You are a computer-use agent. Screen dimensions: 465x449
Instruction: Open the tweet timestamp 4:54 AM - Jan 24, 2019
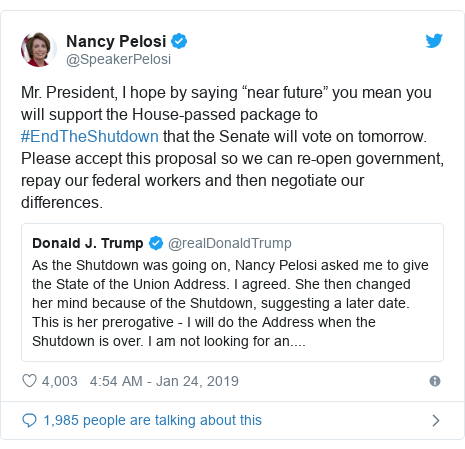click(x=164, y=381)
